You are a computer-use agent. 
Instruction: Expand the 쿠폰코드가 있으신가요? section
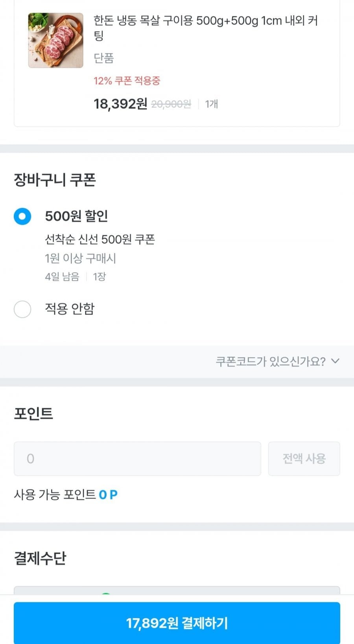(x=271, y=361)
